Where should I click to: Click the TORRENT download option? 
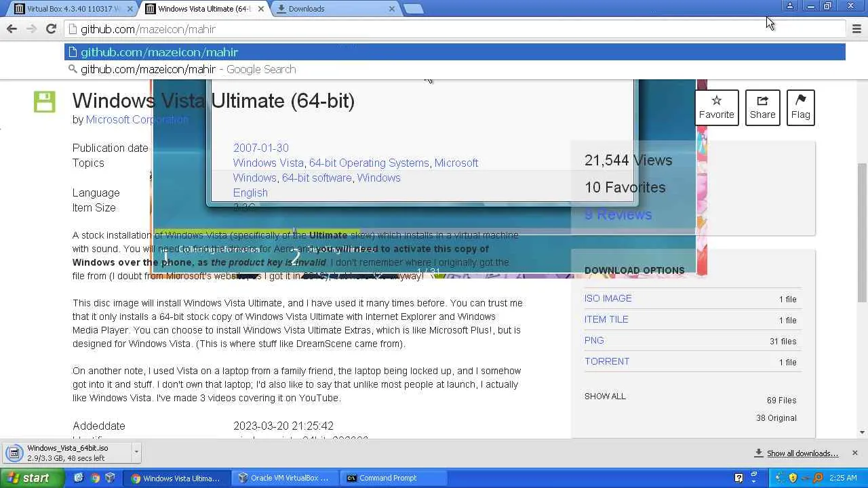click(607, 361)
